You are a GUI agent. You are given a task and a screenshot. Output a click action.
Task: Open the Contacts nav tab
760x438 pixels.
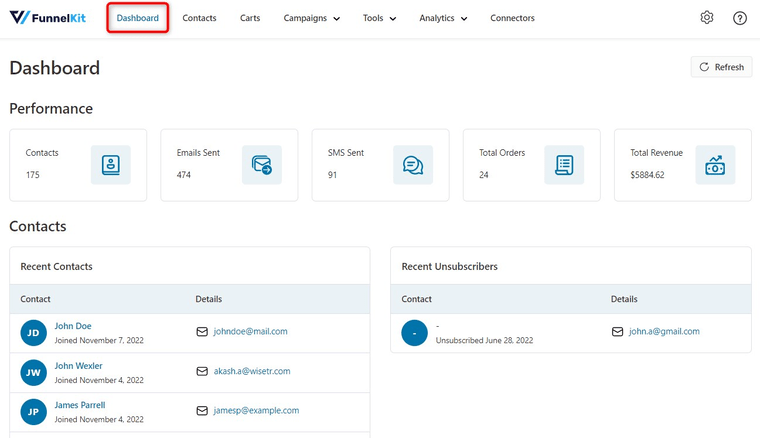pos(199,18)
